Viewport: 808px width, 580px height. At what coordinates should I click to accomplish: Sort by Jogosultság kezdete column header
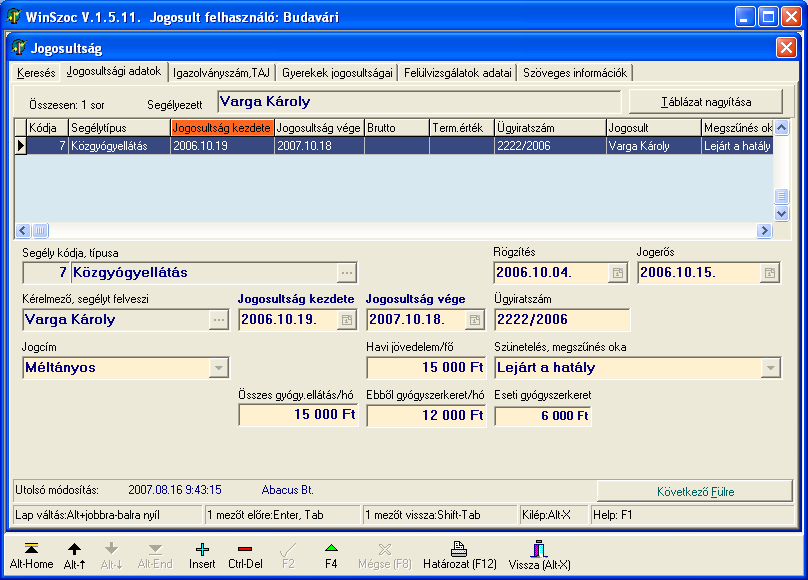222,128
